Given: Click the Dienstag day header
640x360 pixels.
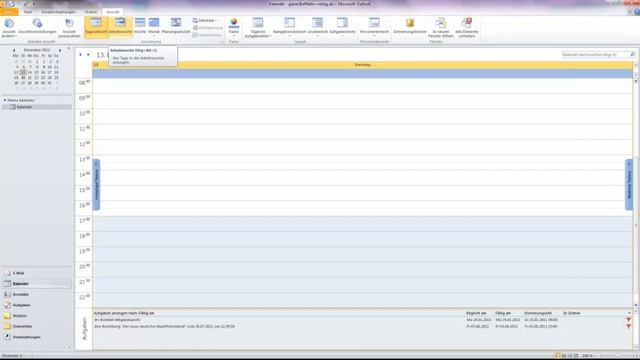Looking at the screenshot, I should pyautogui.click(x=362, y=64).
